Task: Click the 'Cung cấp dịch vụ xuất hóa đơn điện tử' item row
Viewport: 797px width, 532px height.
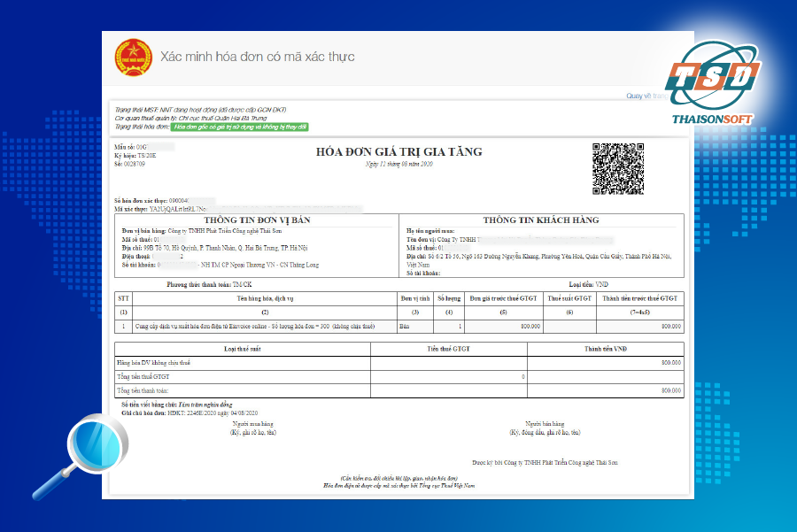Action: coord(399,327)
